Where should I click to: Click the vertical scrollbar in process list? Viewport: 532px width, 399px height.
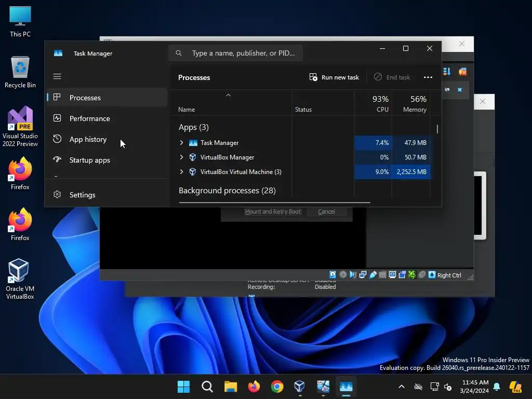[x=437, y=129]
